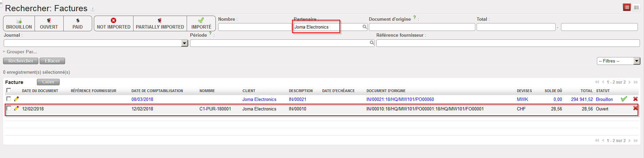
Task: Click the pencil edit icon for IN/00021
Action: coord(16,99)
